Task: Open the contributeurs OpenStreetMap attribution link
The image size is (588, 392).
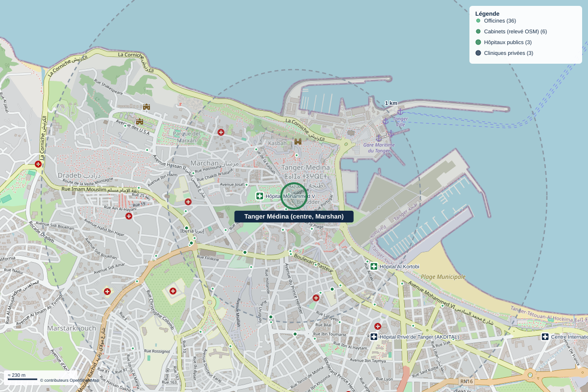Action: click(x=70, y=380)
